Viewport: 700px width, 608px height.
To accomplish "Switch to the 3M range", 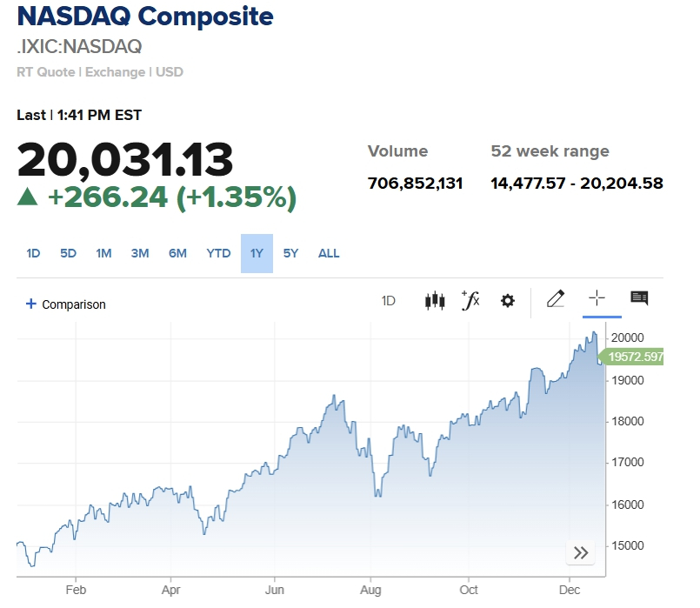I will coord(140,254).
